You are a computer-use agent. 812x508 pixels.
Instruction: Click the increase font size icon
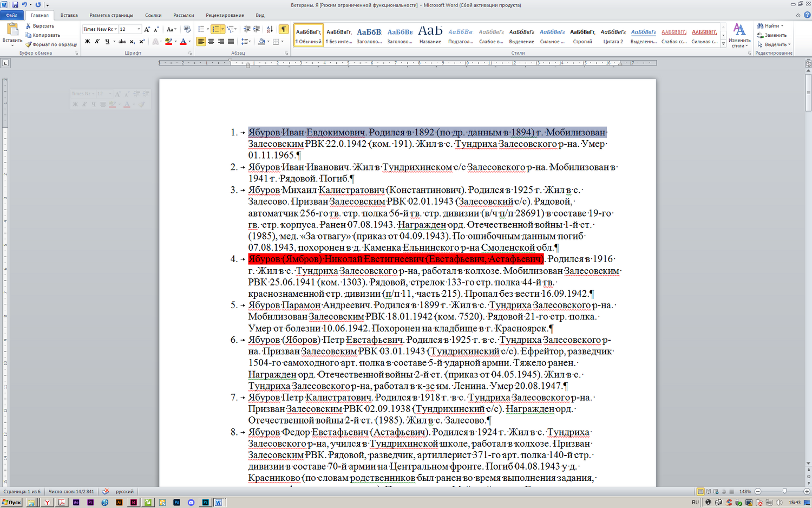click(147, 29)
